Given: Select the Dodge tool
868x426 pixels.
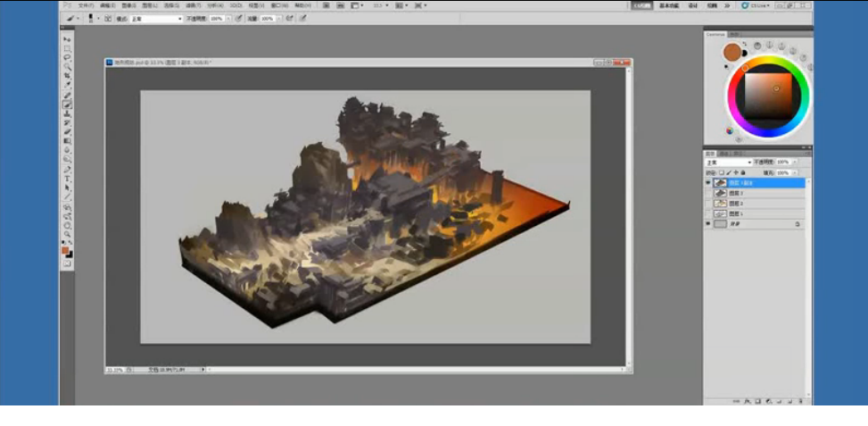Looking at the screenshot, I should pos(68,159).
